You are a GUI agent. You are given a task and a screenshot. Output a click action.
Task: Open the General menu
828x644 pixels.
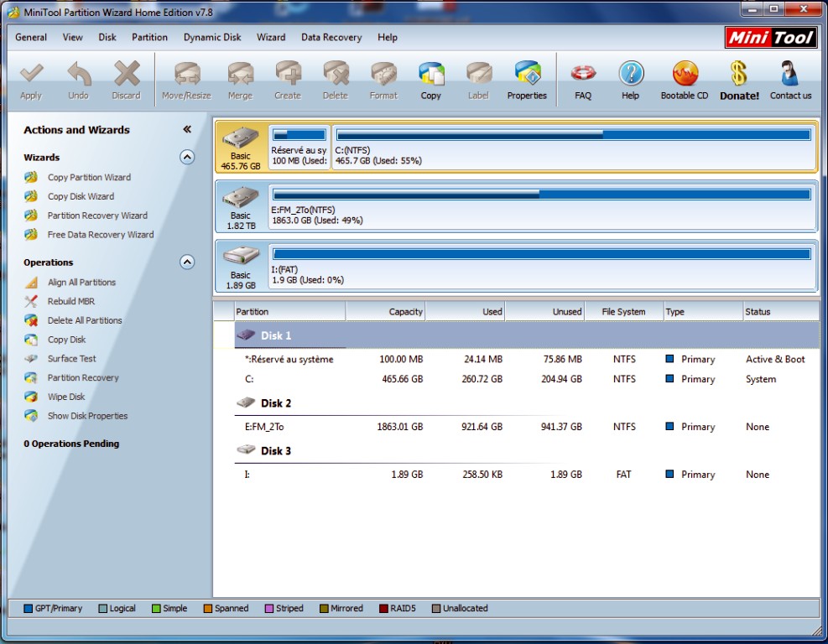coord(31,38)
